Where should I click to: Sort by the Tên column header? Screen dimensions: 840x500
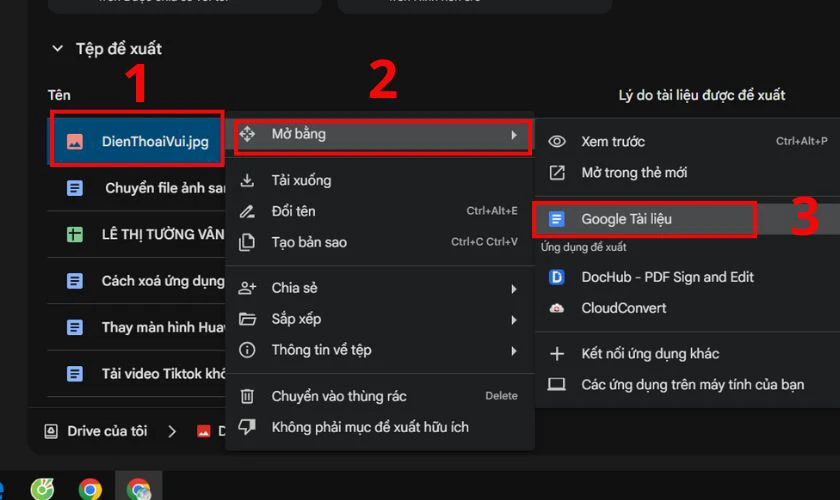pos(59,95)
